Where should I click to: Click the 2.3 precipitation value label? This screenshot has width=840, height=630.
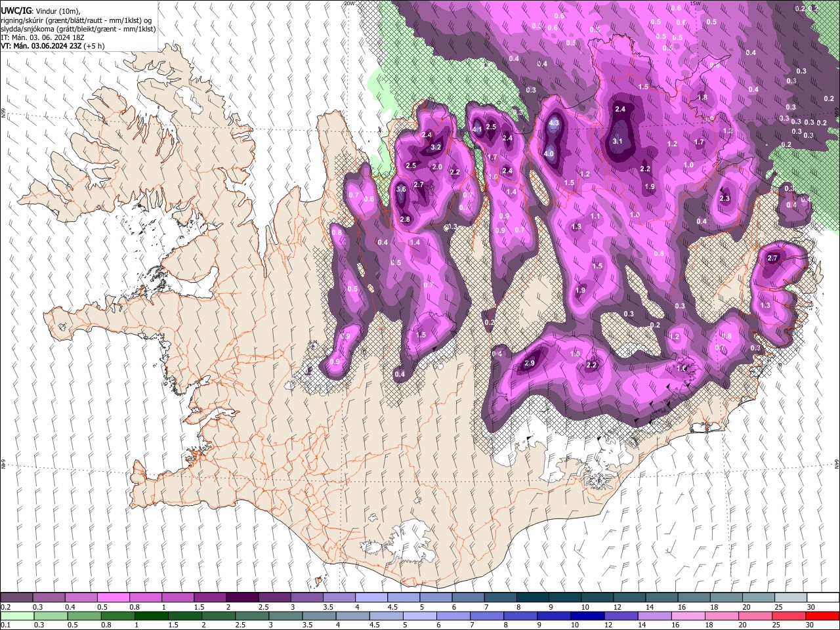click(724, 198)
